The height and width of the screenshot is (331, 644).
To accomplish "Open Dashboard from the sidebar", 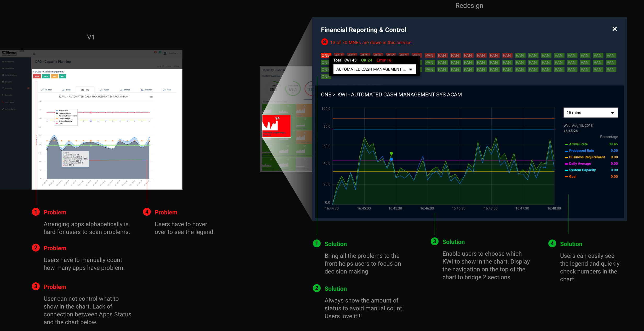I will pyautogui.click(x=9, y=62).
